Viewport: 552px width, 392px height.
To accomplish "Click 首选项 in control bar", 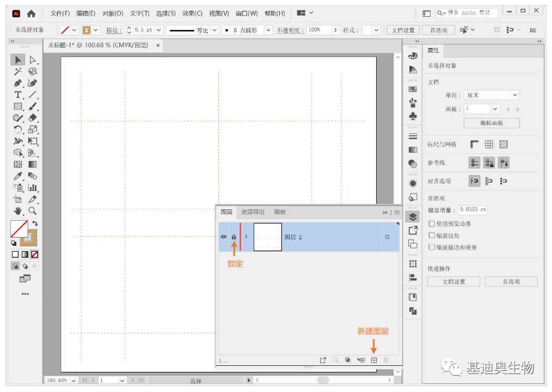I will point(438,30).
